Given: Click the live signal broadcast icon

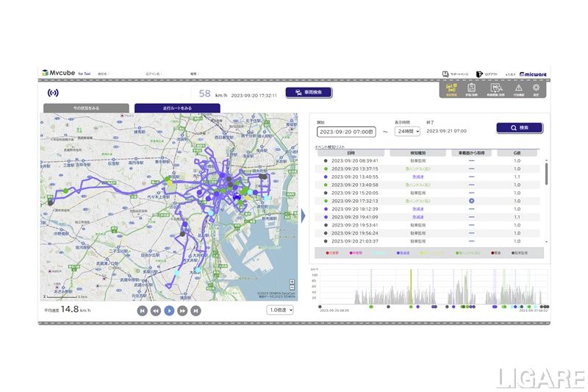Looking at the screenshot, I should click(52, 93).
